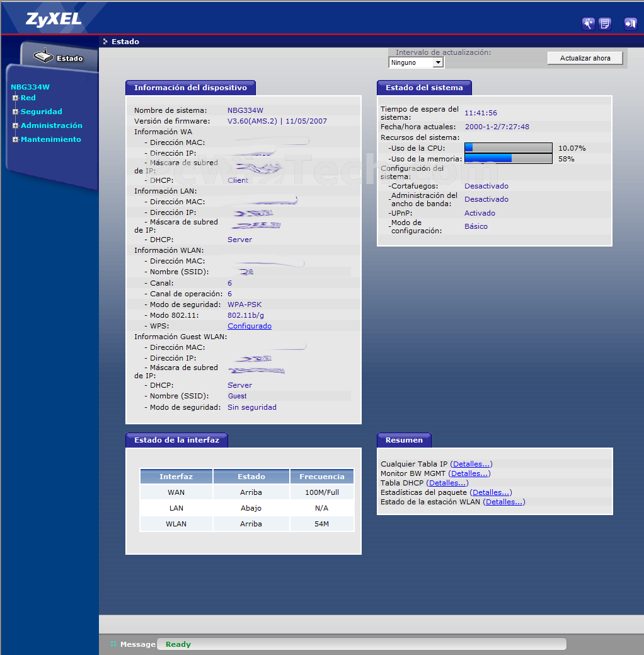Screen dimensions: 644x655
Task: Click Estado de la interfaz panel header
Action: pos(176,440)
